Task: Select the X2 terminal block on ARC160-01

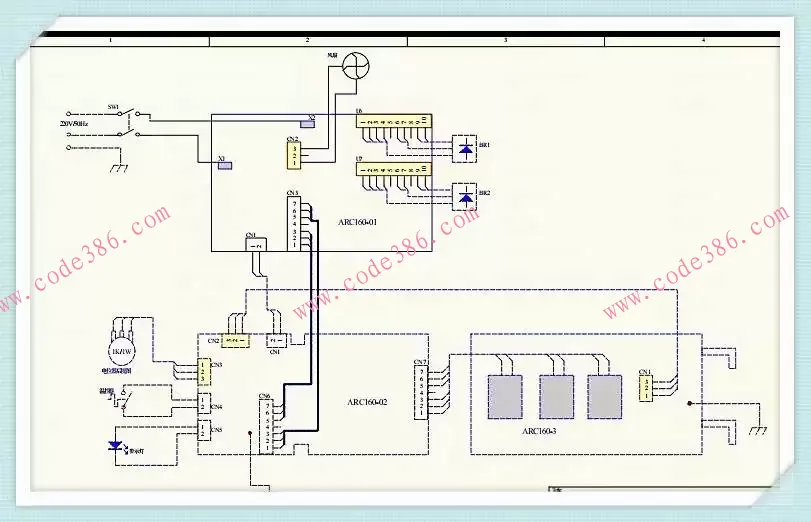Action: [x=308, y=123]
